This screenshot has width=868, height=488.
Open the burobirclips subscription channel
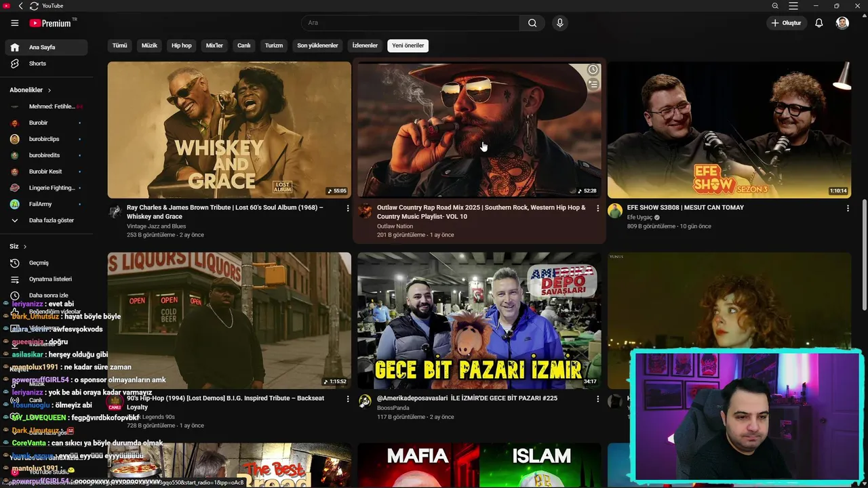[x=46, y=139]
